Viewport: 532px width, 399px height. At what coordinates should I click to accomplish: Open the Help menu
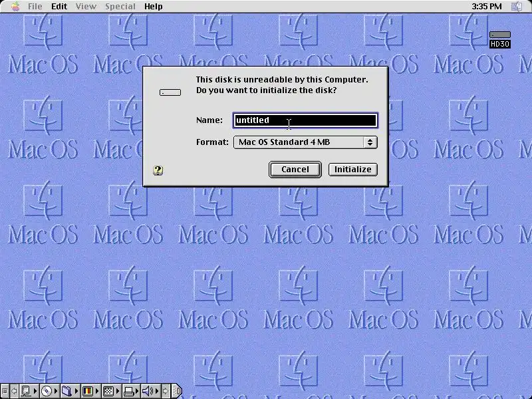[153, 6]
